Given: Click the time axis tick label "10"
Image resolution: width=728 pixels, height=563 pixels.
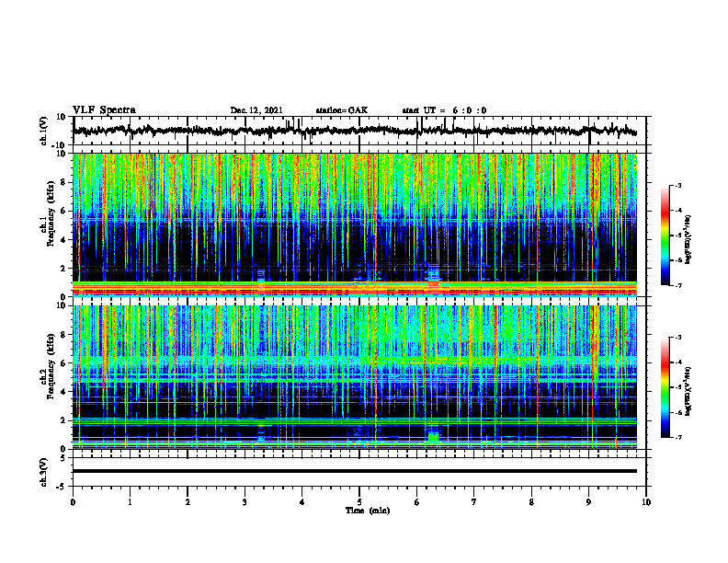Looking at the screenshot, I should [646, 502].
